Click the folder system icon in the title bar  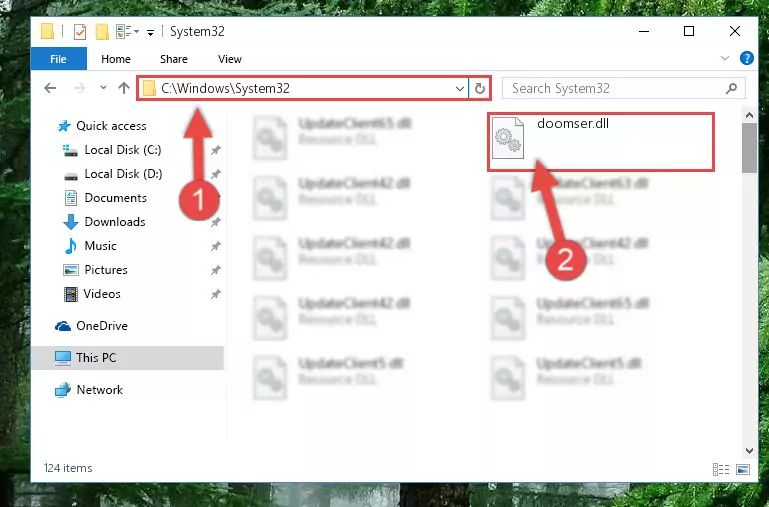(x=48, y=31)
